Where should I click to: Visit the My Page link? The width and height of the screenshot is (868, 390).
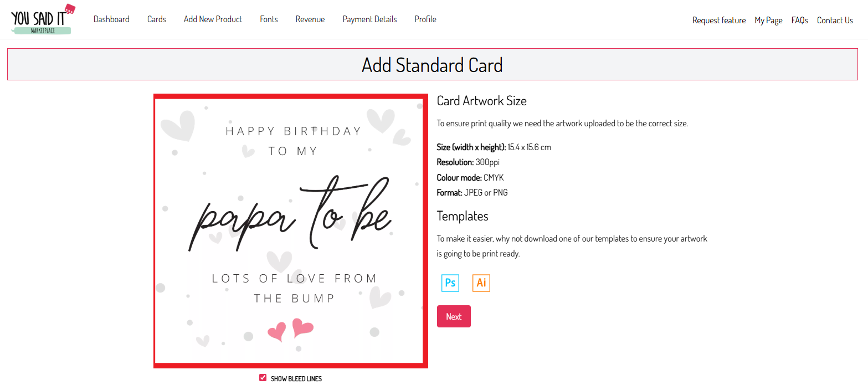pyautogui.click(x=768, y=20)
